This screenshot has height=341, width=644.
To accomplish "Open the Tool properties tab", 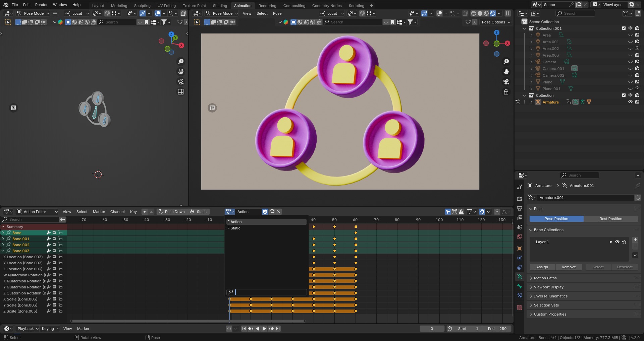I will (520, 187).
